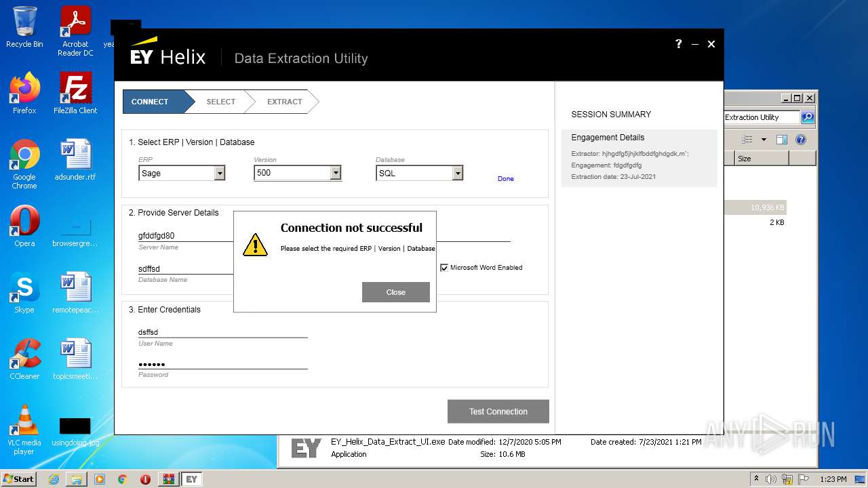Click the User Name input field
Image resolution: width=868 pixels, height=488 pixels.
click(x=222, y=331)
